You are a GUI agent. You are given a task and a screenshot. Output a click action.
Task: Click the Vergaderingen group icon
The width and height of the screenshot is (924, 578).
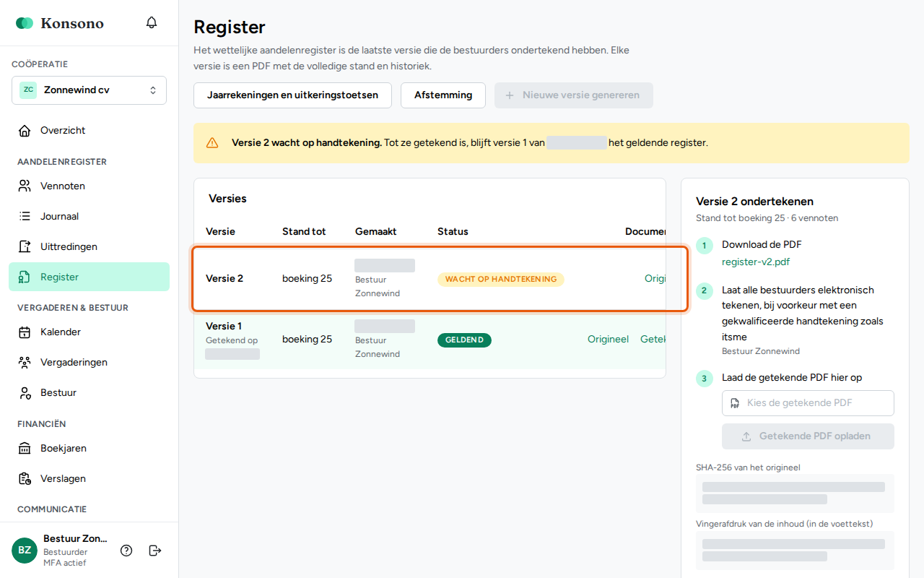[25, 363]
